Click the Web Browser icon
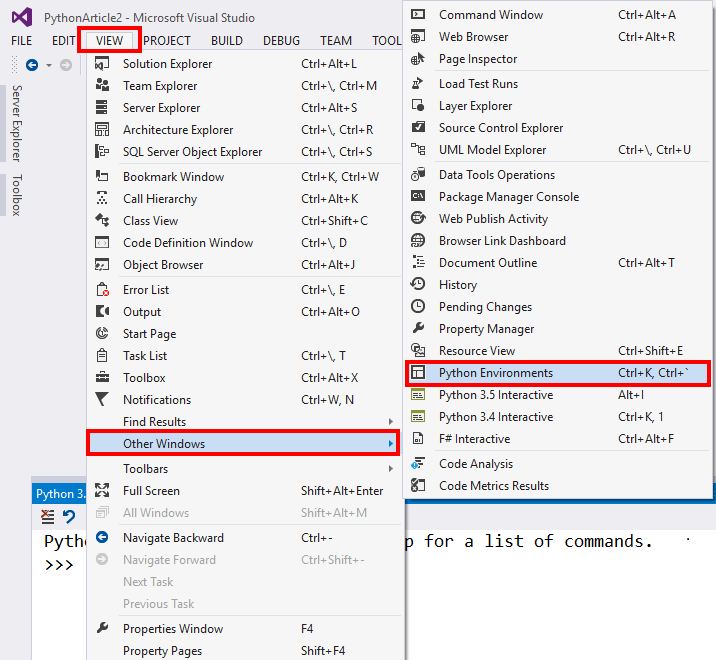This screenshot has width=716, height=660. click(x=418, y=37)
